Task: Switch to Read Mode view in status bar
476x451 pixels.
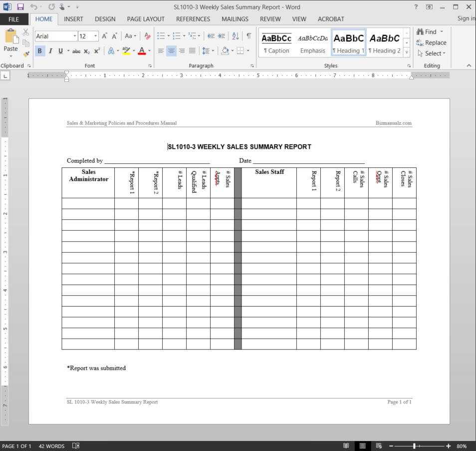Action: (x=346, y=446)
